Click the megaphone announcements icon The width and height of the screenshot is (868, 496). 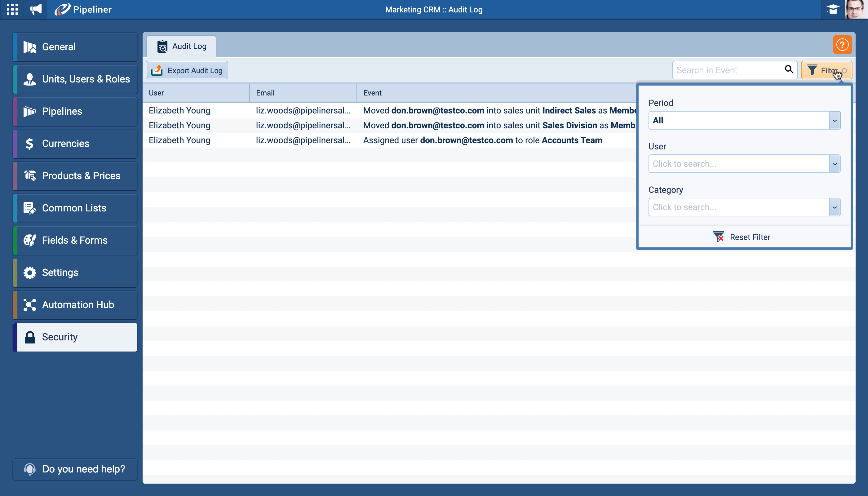coord(36,9)
